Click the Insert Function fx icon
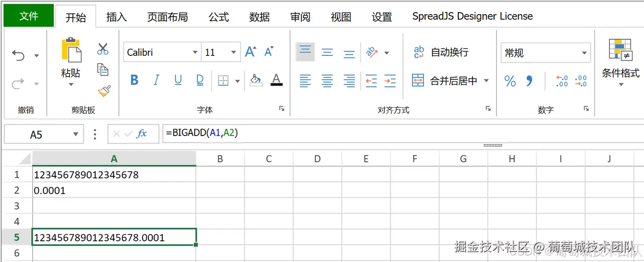 [142, 134]
